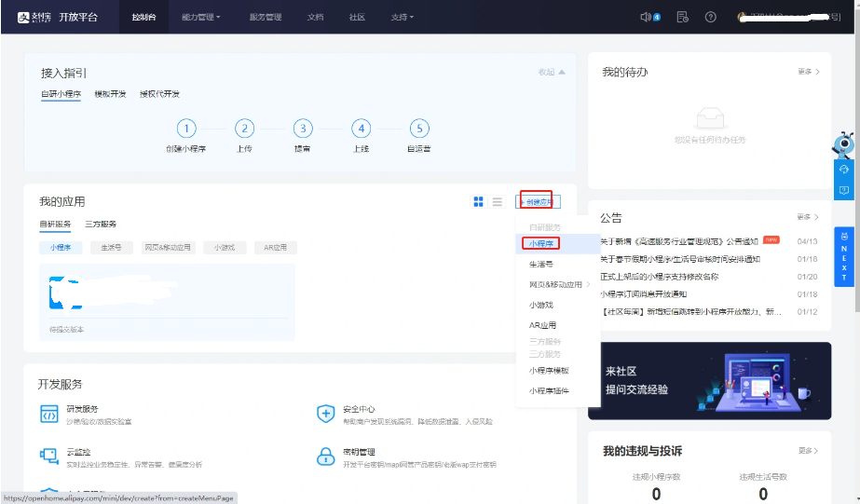Screen dimensions: 860x504
Task: Open 更多 link in 公告 panel
Action: 808,217
